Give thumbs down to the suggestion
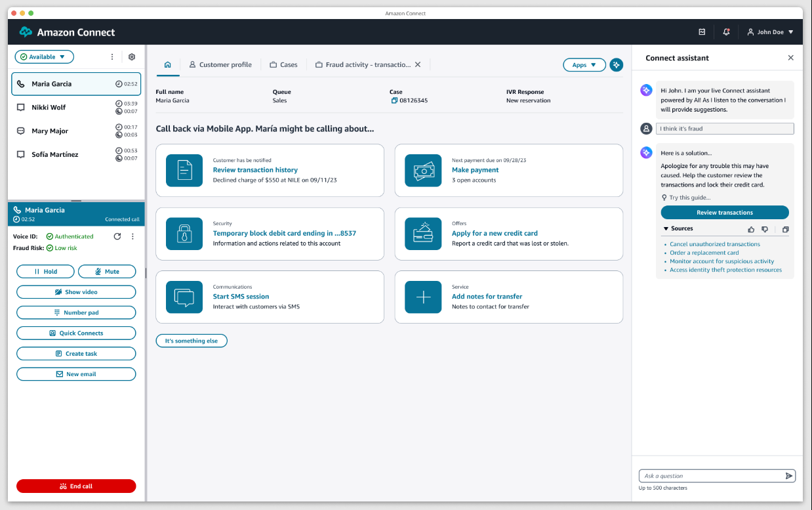 (x=765, y=229)
